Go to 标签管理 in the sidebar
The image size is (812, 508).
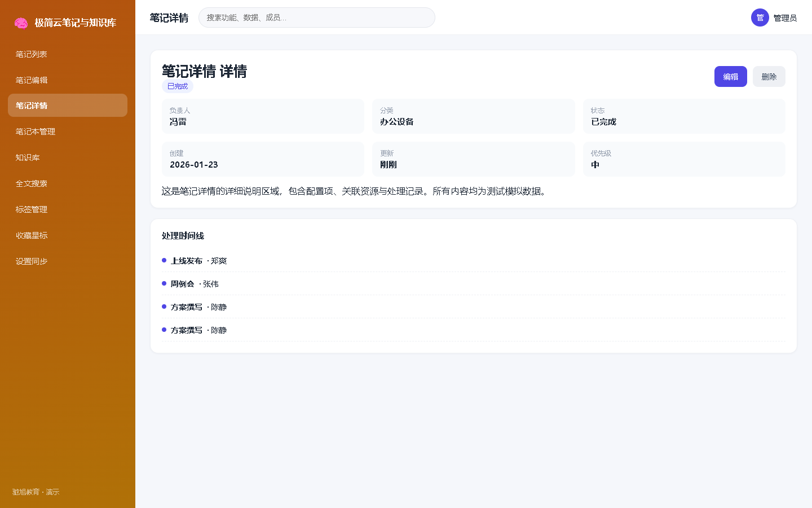[68, 209]
